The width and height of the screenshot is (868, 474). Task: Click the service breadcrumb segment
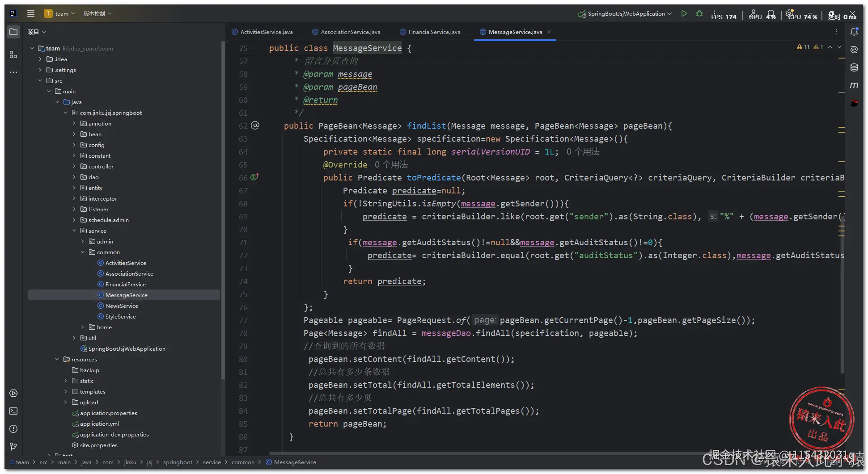[x=212, y=462]
